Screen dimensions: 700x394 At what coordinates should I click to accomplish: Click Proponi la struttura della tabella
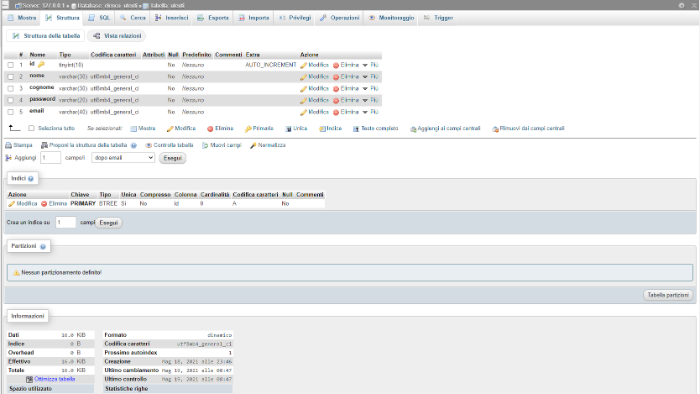coord(84,145)
